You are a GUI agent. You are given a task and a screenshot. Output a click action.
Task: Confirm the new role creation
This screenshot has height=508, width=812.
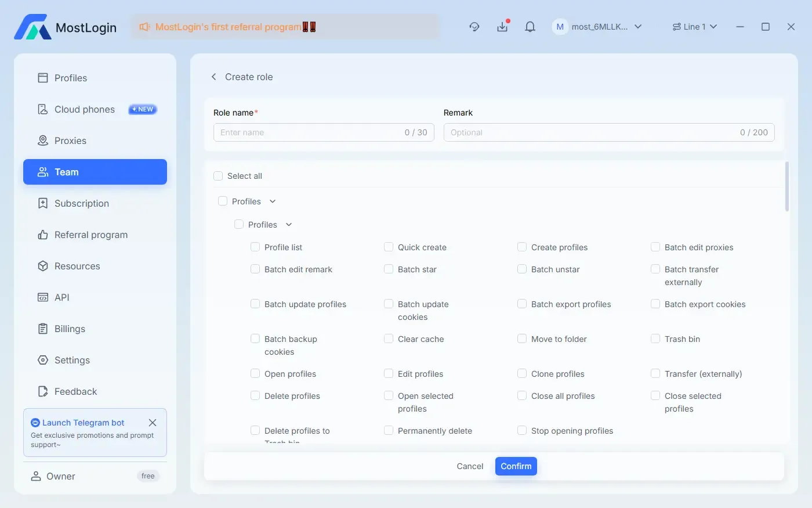(x=516, y=466)
